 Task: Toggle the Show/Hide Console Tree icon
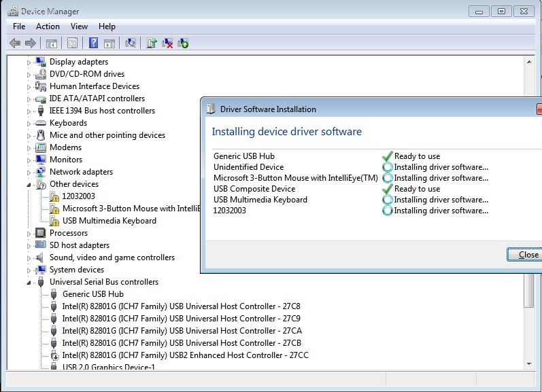pos(51,43)
